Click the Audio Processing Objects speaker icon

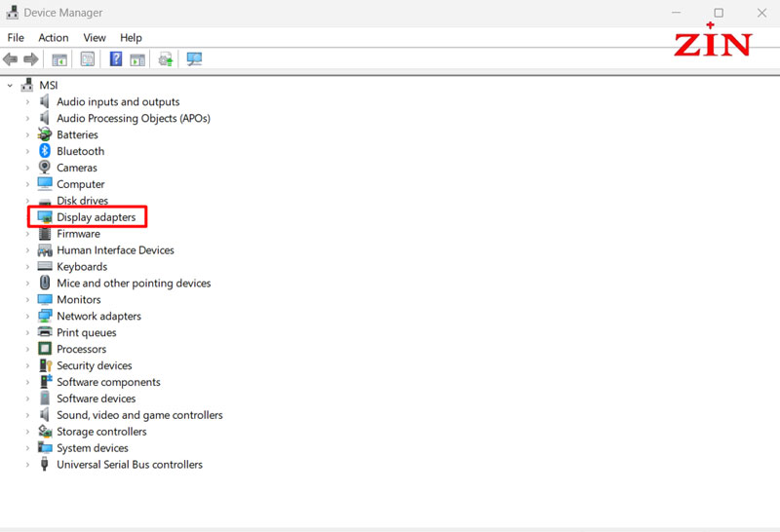tap(45, 118)
